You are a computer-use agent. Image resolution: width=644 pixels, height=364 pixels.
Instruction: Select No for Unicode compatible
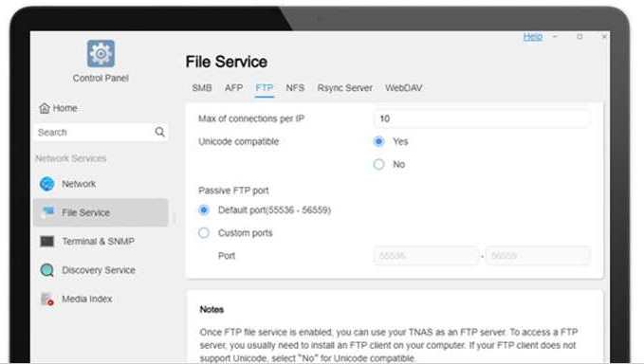click(x=378, y=165)
